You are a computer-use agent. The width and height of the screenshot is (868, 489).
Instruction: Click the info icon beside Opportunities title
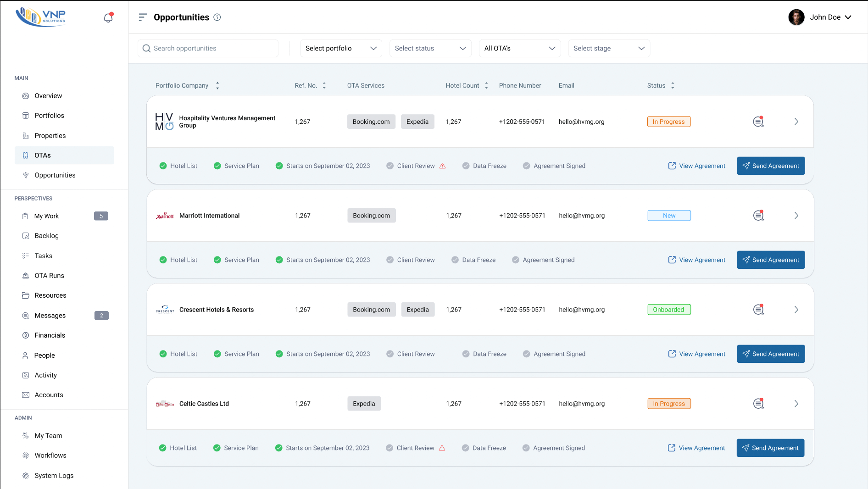pos(217,17)
